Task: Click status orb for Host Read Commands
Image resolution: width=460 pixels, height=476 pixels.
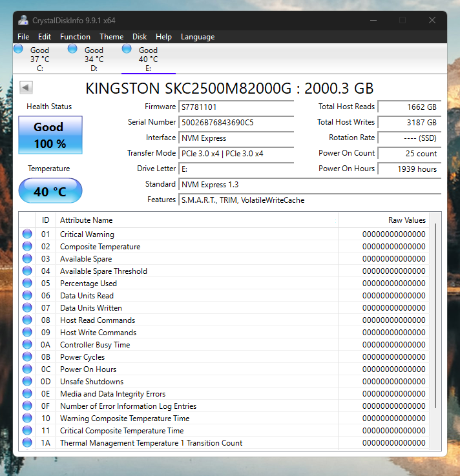Action: 27,320
